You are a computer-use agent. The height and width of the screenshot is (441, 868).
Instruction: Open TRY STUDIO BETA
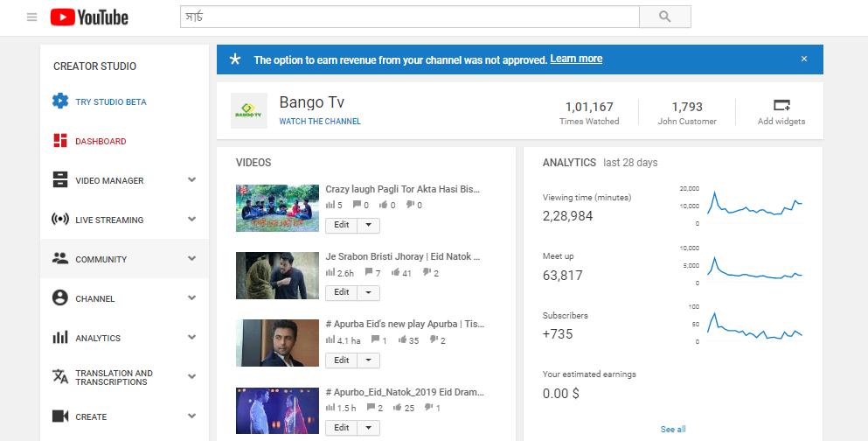111,102
